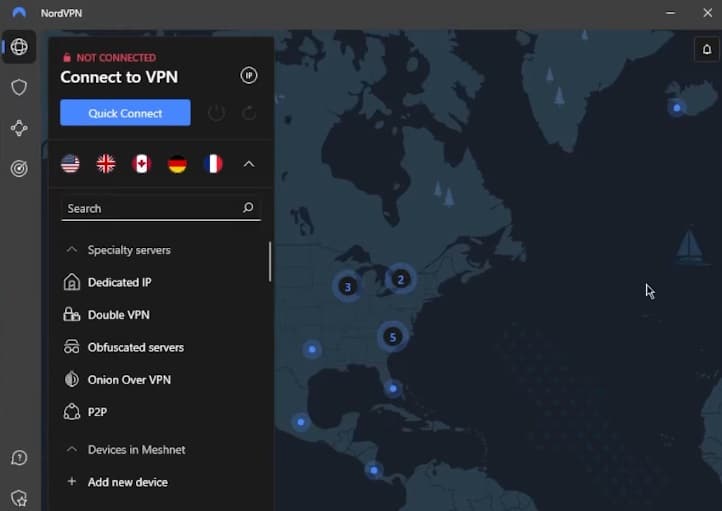Connect via Canada flag
The height and width of the screenshot is (511, 722).
(141, 164)
